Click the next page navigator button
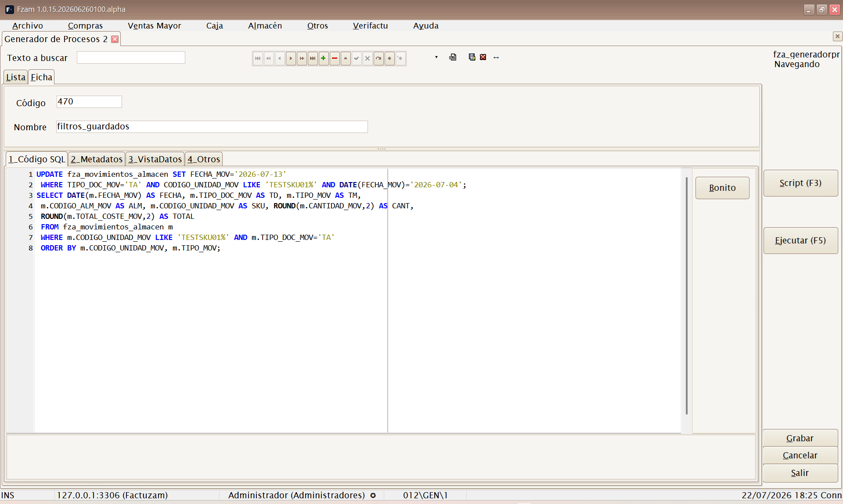The height and width of the screenshot is (504, 843). [302, 58]
